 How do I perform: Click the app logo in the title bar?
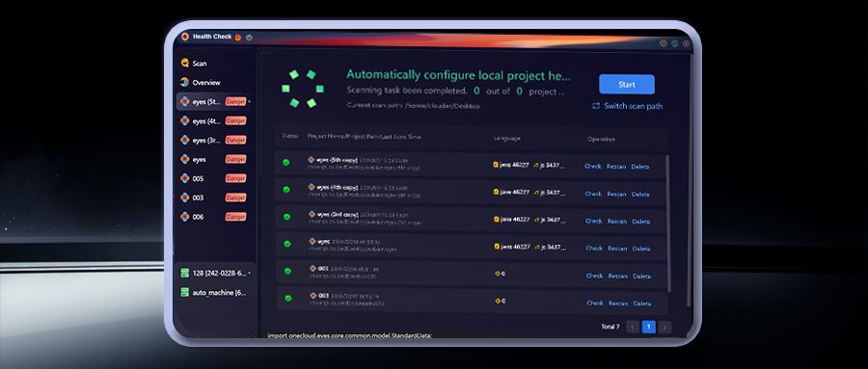tap(185, 37)
